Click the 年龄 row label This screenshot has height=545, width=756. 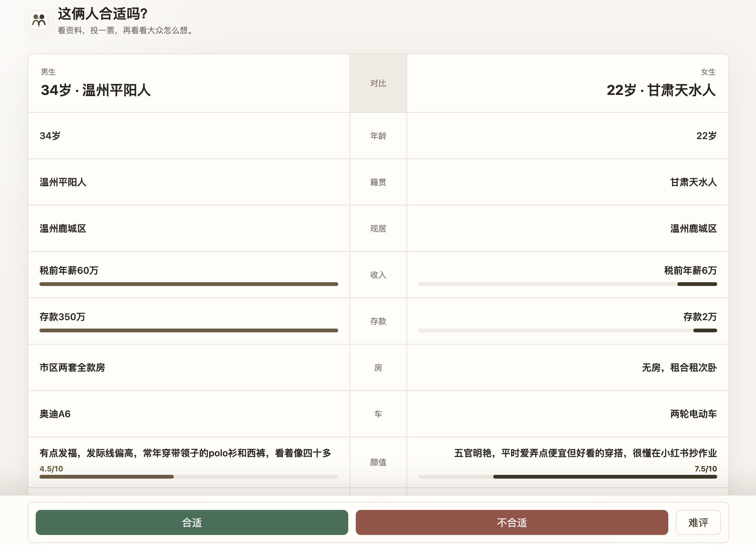(x=378, y=136)
